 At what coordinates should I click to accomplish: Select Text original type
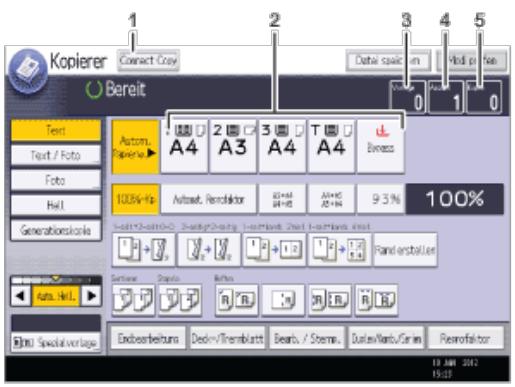click(x=56, y=130)
